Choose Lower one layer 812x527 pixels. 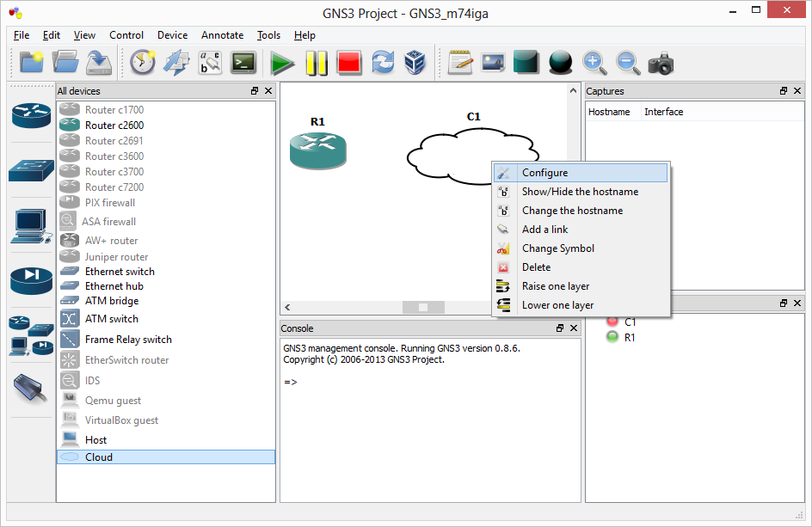pyautogui.click(x=581, y=305)
